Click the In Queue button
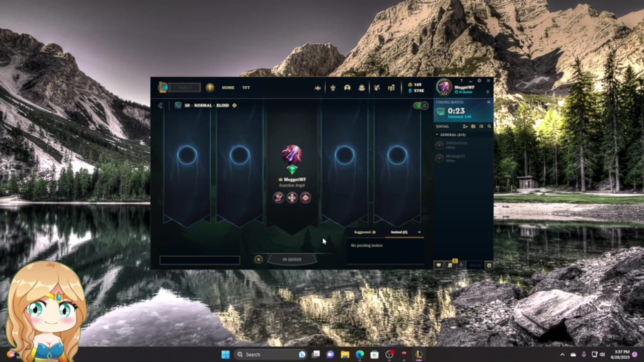The width and height of the screenshot is (644, 362). [x=292, y=259]
